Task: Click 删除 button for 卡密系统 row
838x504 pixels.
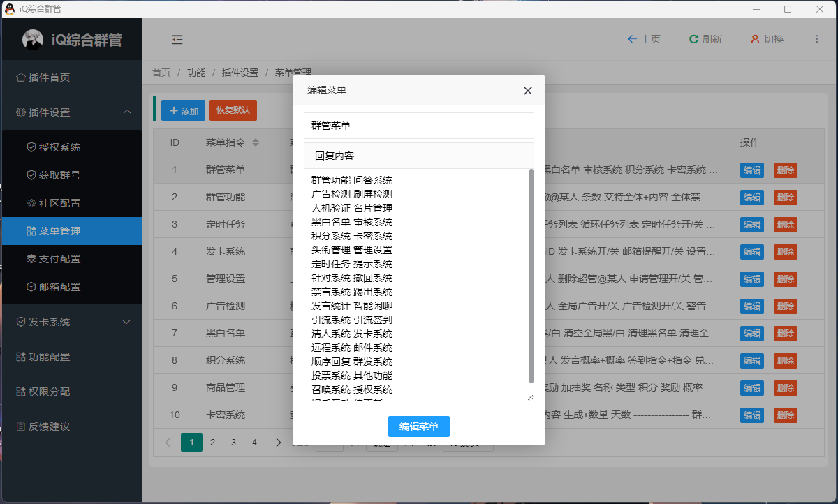Action: pyautogui.click(x=785, y=415)
